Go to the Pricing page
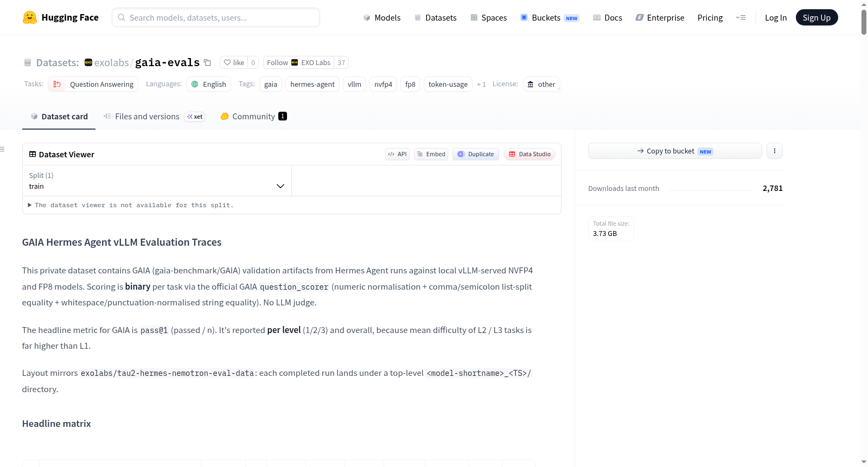 point(710,17)
